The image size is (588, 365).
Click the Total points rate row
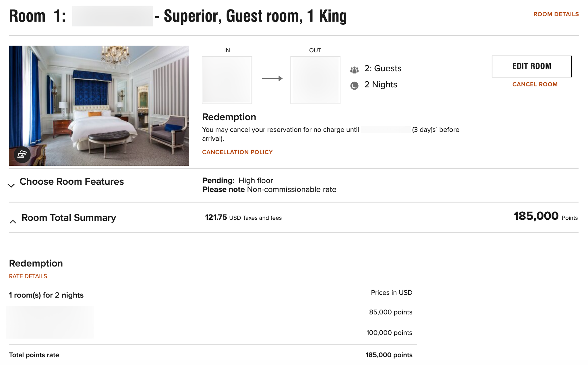pyautogui.click(x=34, y=355)
